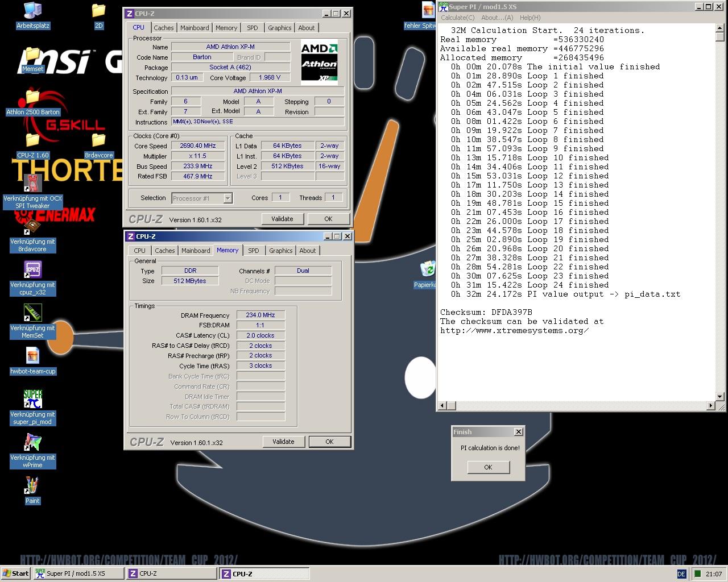Switch to Memory tab in upper CPU-Z
728x582 pixels.
pyautogui.click(x=226, y=28)
